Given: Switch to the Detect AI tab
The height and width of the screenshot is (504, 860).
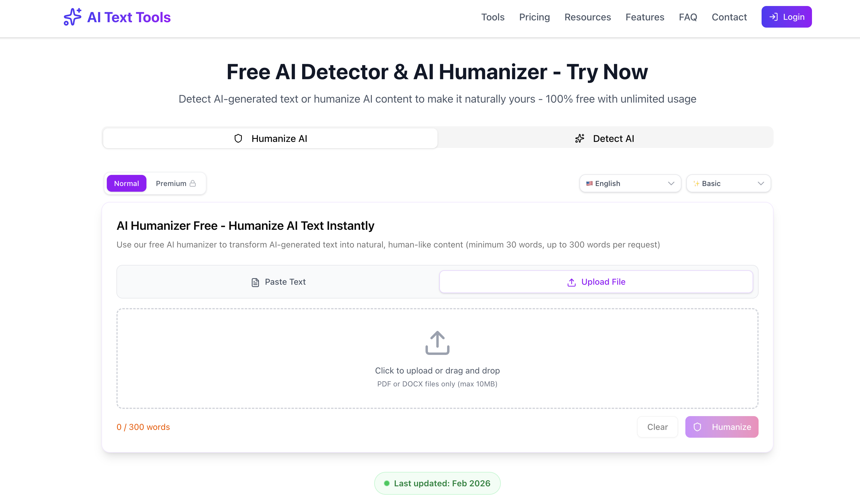Looking at the screenshot, I should pyautogui.click(x=605, y=138).
